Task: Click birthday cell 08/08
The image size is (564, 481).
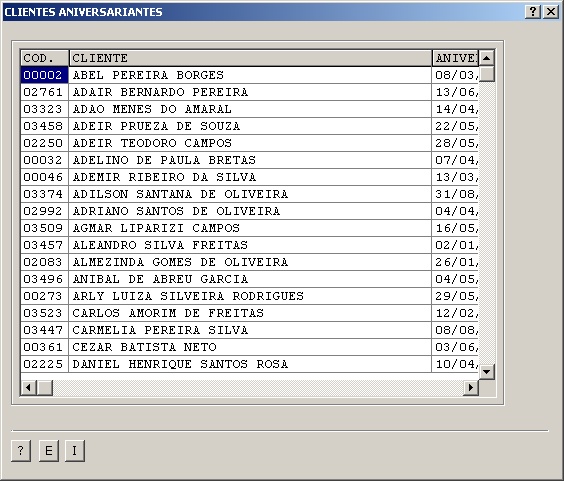Action: pyautogui.click(x=455, y=330)
